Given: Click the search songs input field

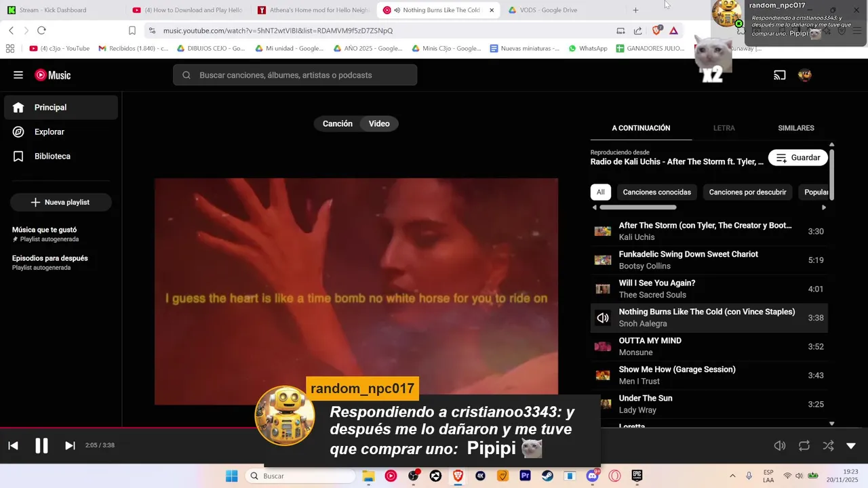Looking at the screenshot, I should pos(295,75).
